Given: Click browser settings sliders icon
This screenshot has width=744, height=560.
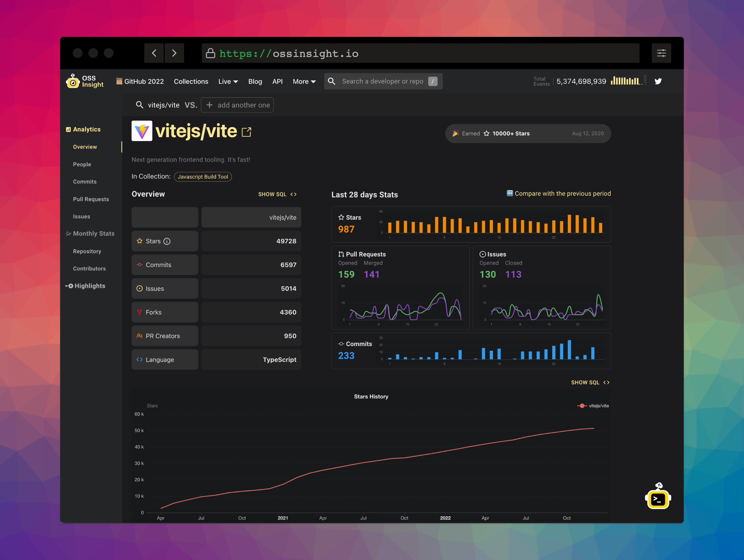Looking at the screenshot, I should [x=661, y=53].
